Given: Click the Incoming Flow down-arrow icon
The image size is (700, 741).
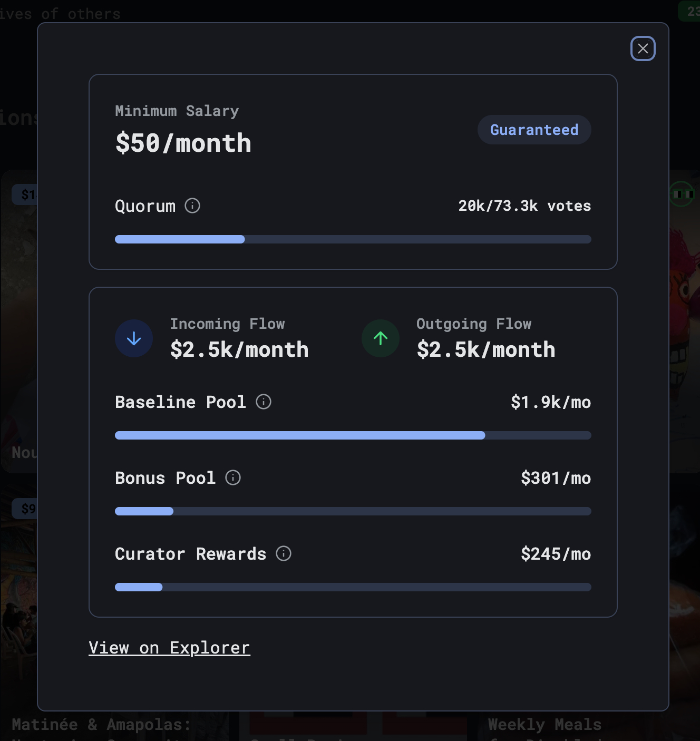Looking at the screenshot, I should coord(134,338).
